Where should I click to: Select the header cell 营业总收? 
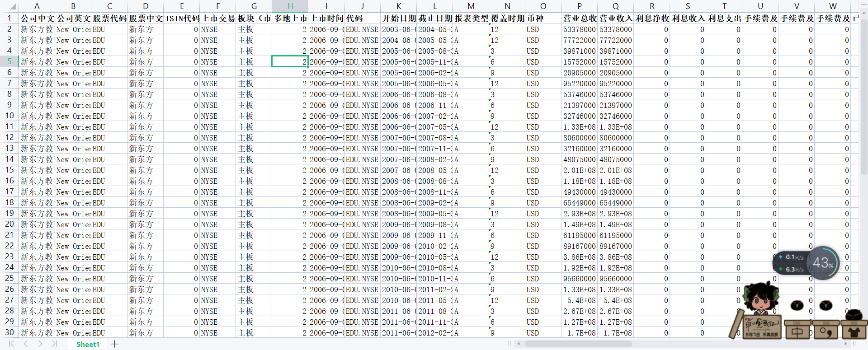point(580,18)
